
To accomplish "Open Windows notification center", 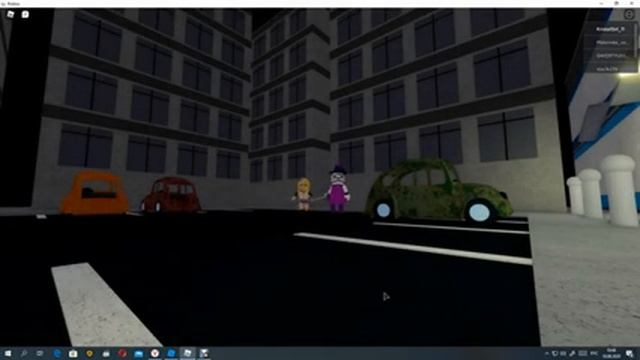I will pos(630,353).
